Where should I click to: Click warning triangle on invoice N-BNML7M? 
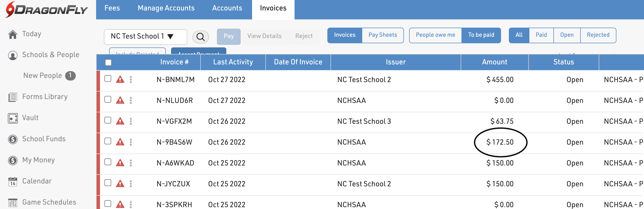click(120, 79)
